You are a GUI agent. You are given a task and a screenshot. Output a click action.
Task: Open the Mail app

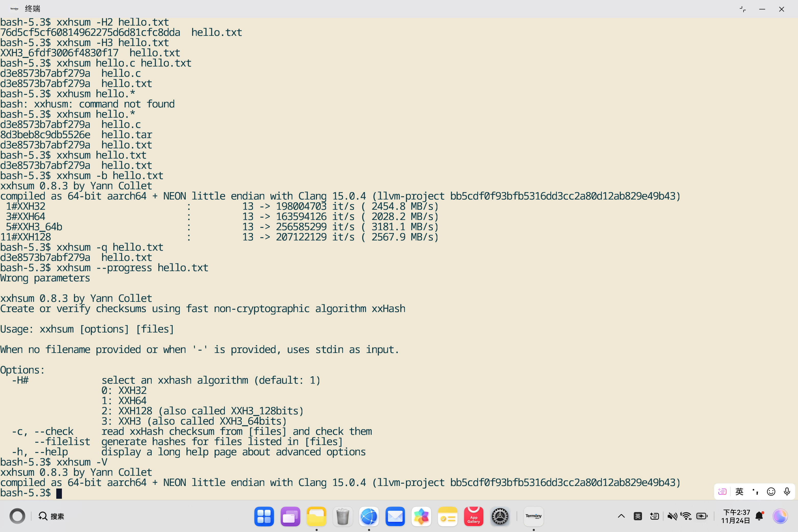click(395, 516)
